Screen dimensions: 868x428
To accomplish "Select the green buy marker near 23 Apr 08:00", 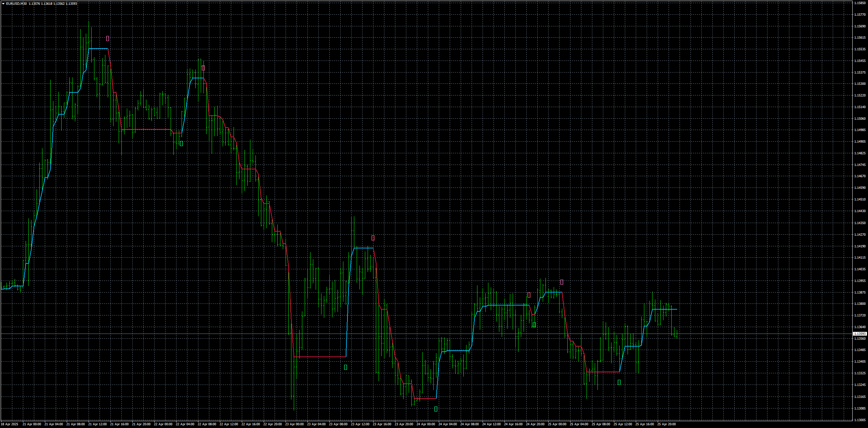I will click(x=345, y=367).
